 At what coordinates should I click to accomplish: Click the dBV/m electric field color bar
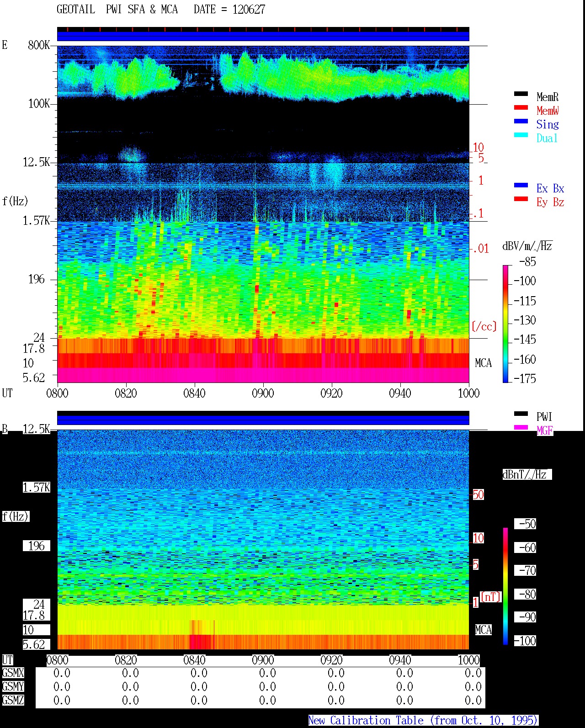coord(505,324)
